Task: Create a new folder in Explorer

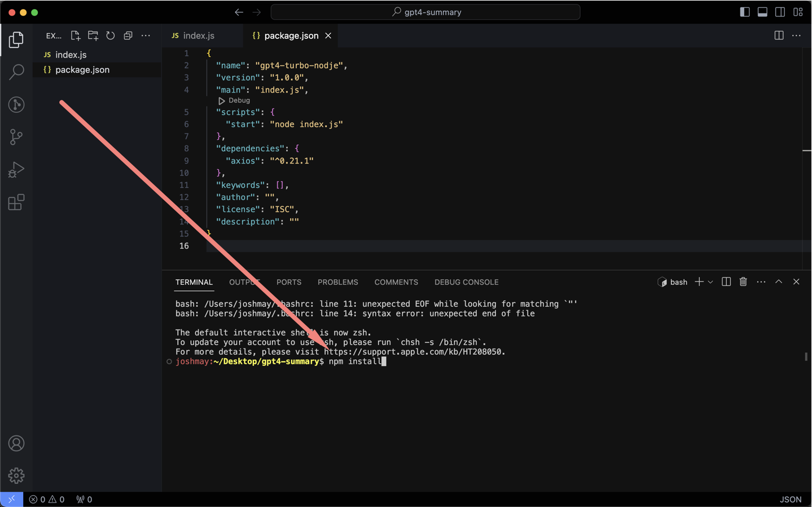Action: pos(93,36)
